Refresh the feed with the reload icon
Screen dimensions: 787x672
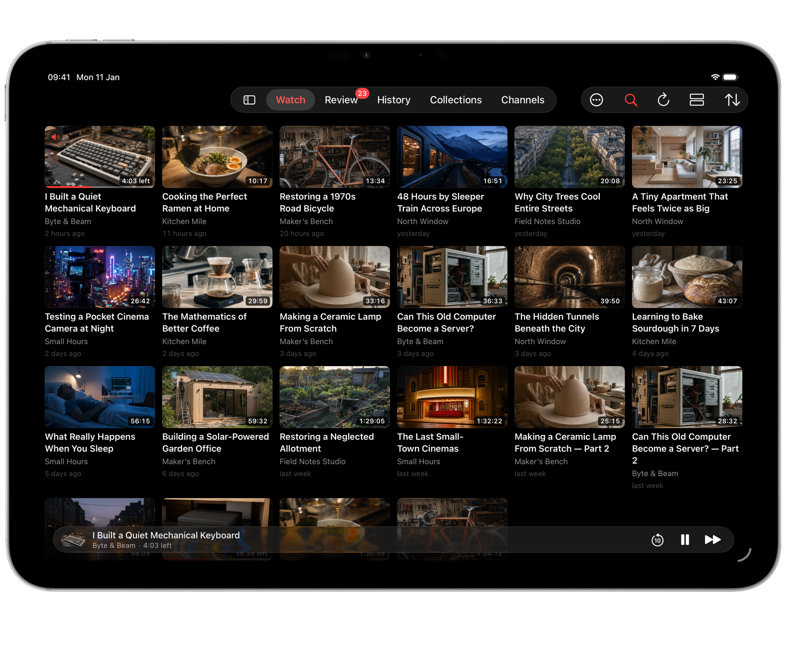pyautogui.click(x=663, y=100)
